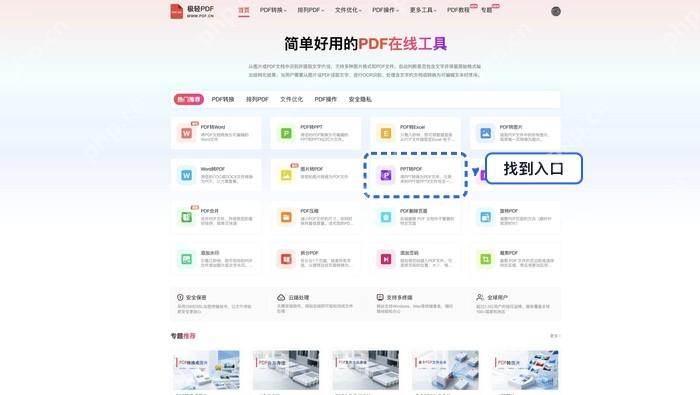Image resolution: width=700 pixels, height=395 pixels.
Task: Click the PDF转Excel yellow E icon
Action: pos(386,133)
